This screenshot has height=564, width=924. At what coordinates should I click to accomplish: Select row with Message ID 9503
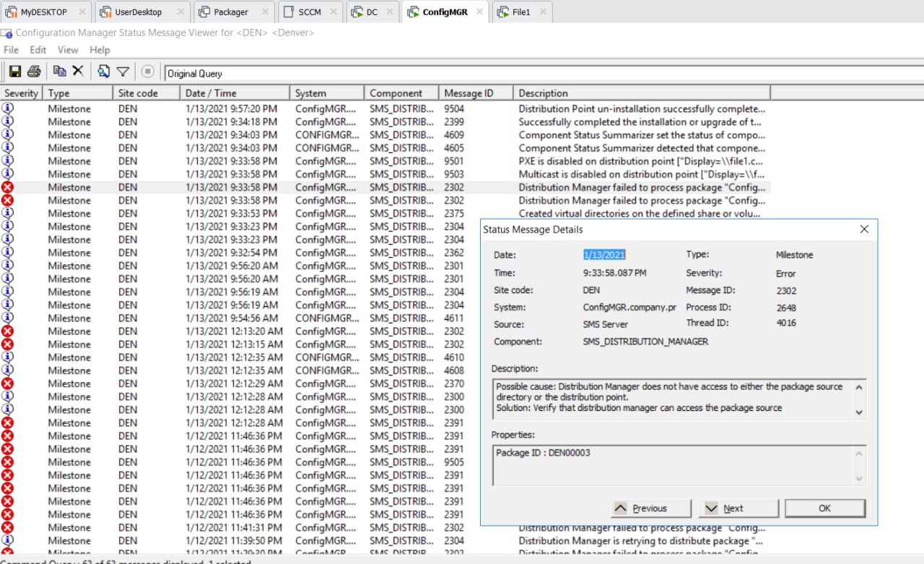385,173
